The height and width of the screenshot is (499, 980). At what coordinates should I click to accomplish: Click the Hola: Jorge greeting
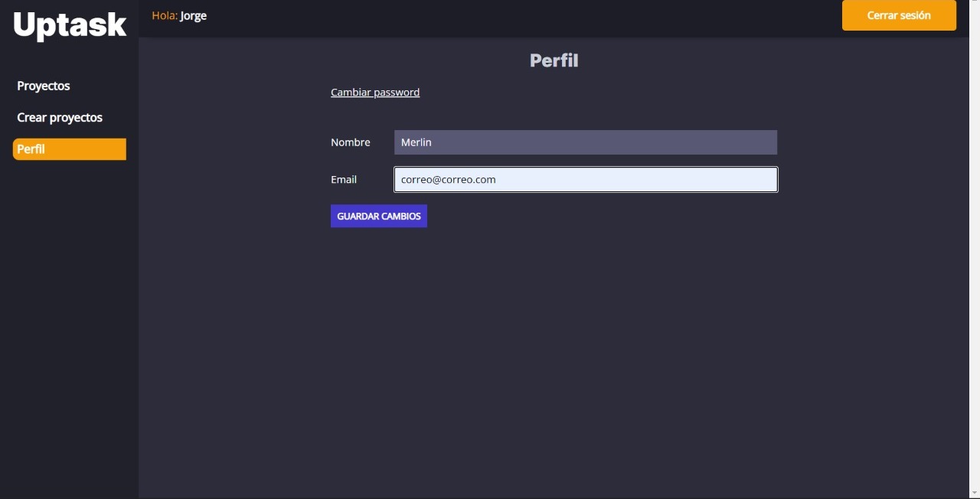tap(179, 15)
